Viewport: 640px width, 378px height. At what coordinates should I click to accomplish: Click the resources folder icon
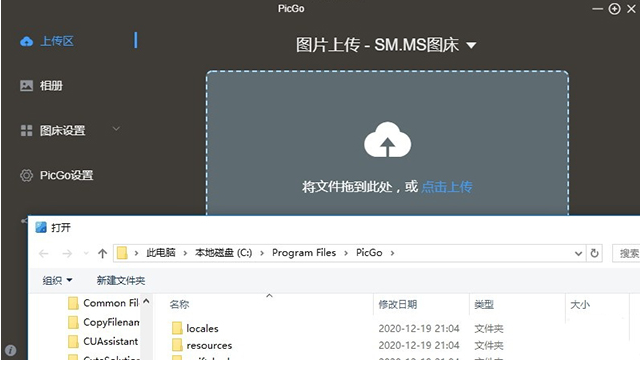177,345
